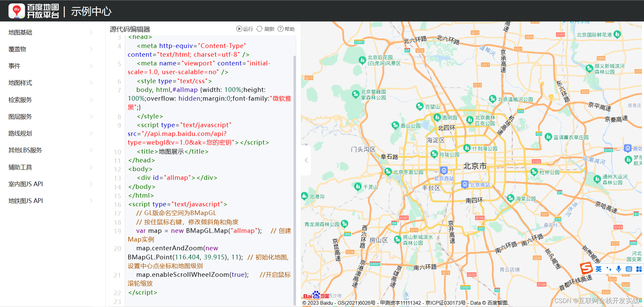This screenshot has height=307, width=644.
Task: Click the 北京西站 railway station icon
Action: click(444, 170)
